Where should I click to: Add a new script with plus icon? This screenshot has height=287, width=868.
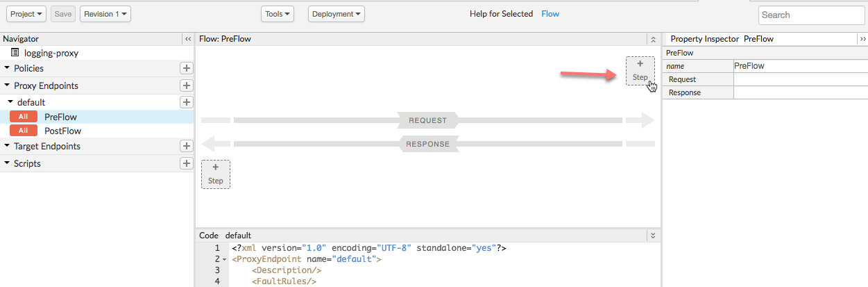click(x=186, y=163)
